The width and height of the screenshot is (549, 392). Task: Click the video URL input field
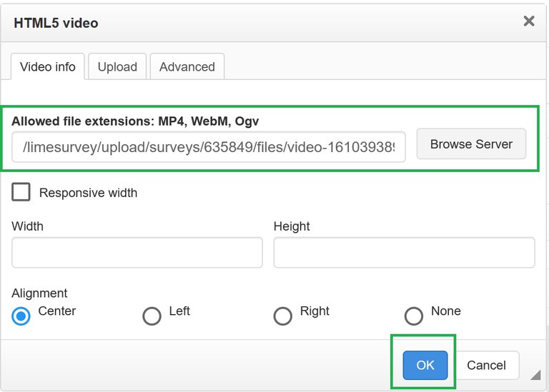click(209, 146)
